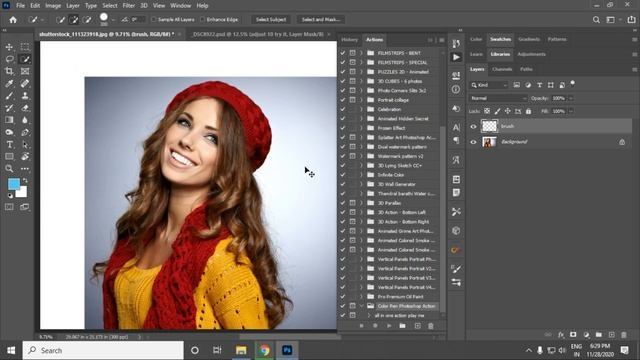Open the layer Kind filter dropdown

click(489, 85)
